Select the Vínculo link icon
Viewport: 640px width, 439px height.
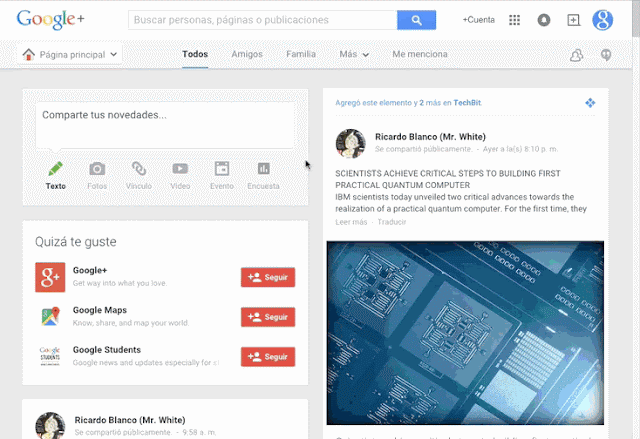point(139,169)
